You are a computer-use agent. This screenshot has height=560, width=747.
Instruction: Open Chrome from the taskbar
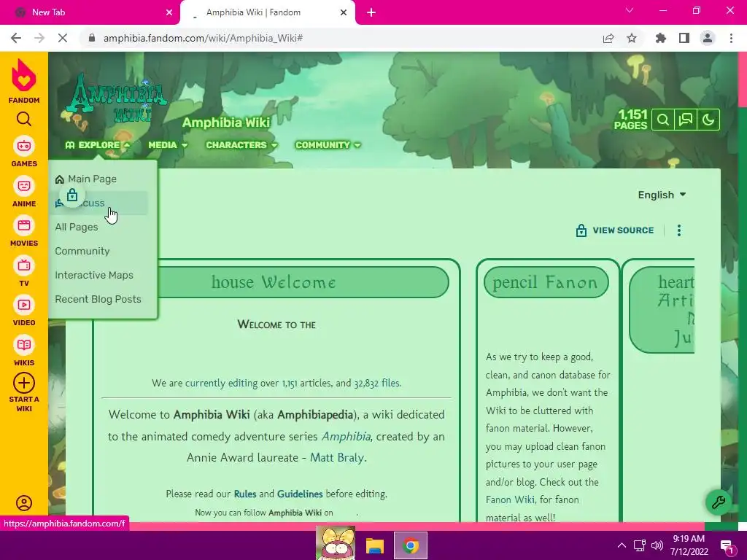point(411,545)
